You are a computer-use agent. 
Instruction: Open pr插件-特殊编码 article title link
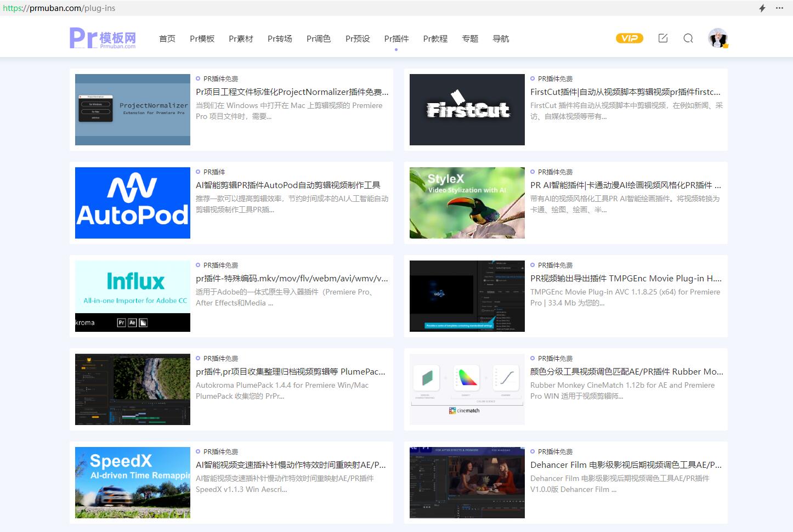pos(292,279)
